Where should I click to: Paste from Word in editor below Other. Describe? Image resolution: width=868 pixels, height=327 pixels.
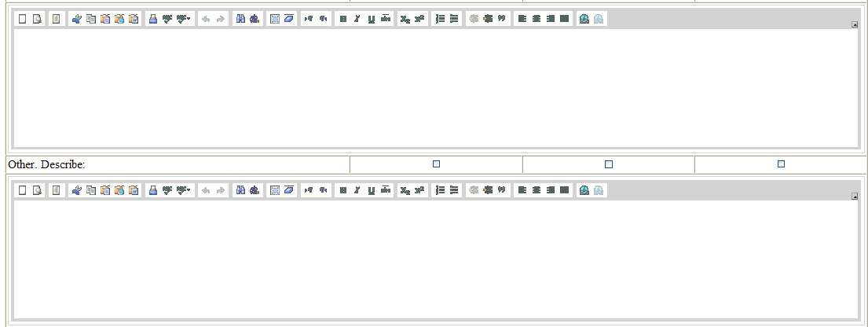tap(134, 190)
